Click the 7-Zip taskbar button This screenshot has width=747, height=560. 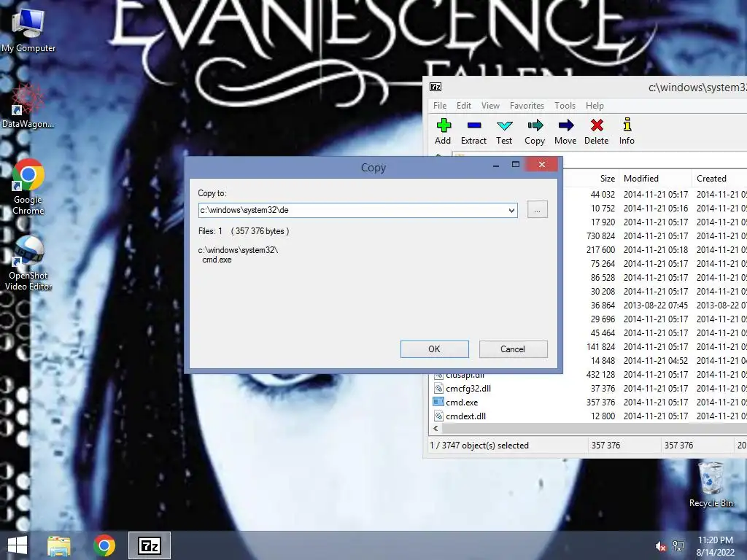pos(149,545)
